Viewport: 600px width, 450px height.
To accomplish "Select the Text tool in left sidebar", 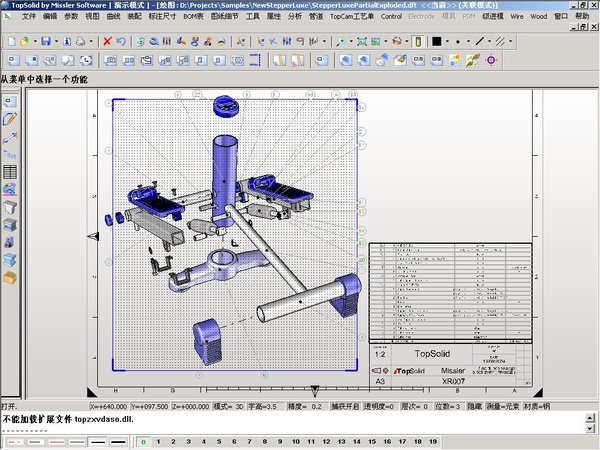I will (x=11, y=153).
